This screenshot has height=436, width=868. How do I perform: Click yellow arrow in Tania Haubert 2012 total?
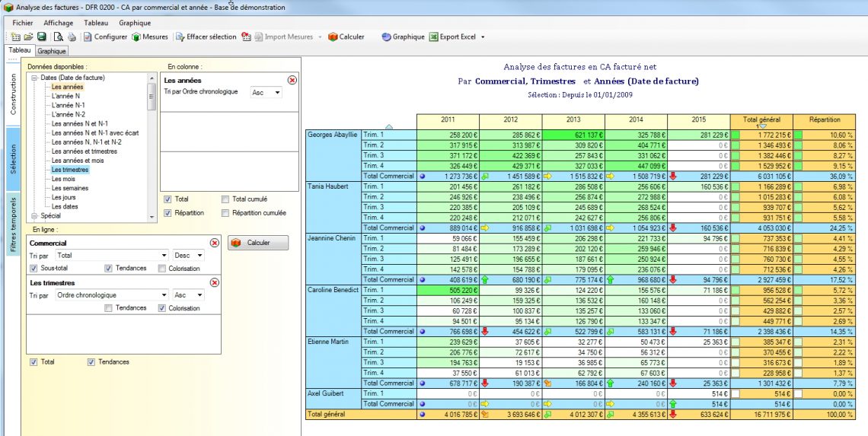[x=486, y=228]
